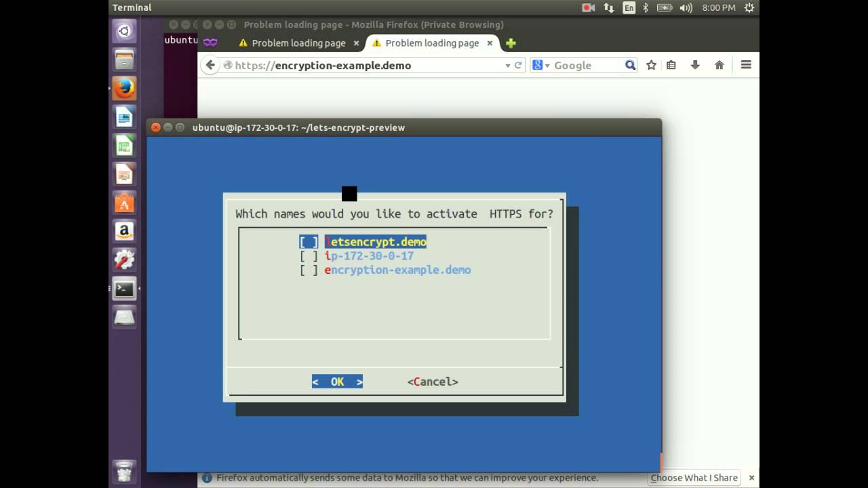Click the Firefox window title text
Image resolution: width=868 pixels, height=488 pixels.
point(374,24)
